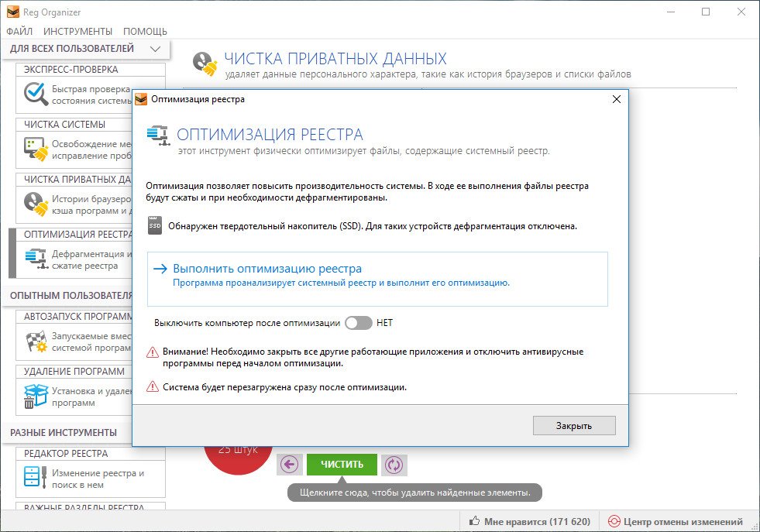
Task: Collapse the ДЛЯ ВСЕХ ПОЛЬЗОВАТЕЛЕЙ section chevron
Action: tap(155, 49)
